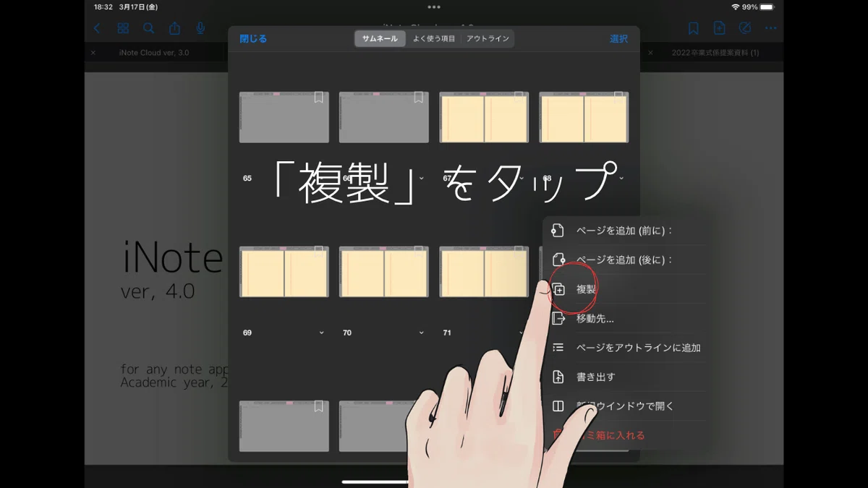This screenshot has height=488, width=868.
Task: Open the page 67 thumbnail
Action: pos(484,117)
